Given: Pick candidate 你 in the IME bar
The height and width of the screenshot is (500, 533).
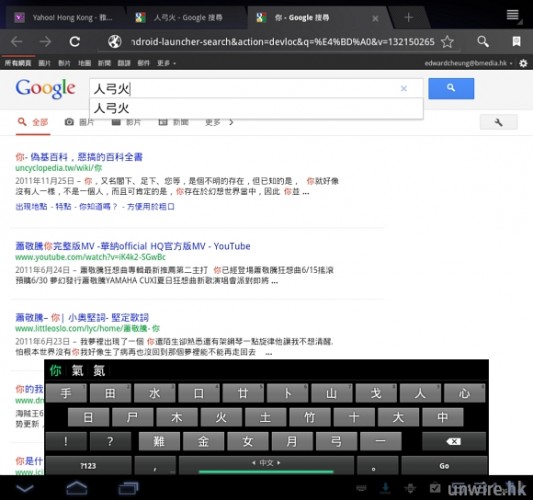Looking at the screenshot, I should click(55, 370).
